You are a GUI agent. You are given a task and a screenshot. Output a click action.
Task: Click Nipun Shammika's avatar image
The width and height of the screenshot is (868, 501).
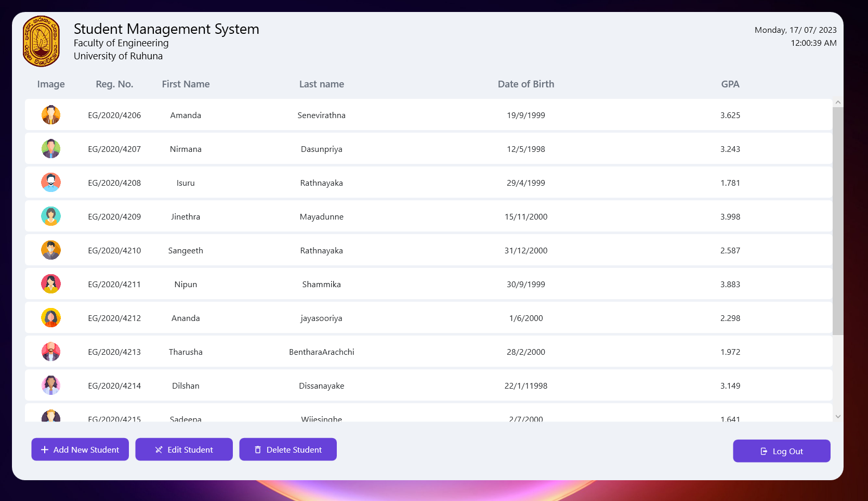50,284
